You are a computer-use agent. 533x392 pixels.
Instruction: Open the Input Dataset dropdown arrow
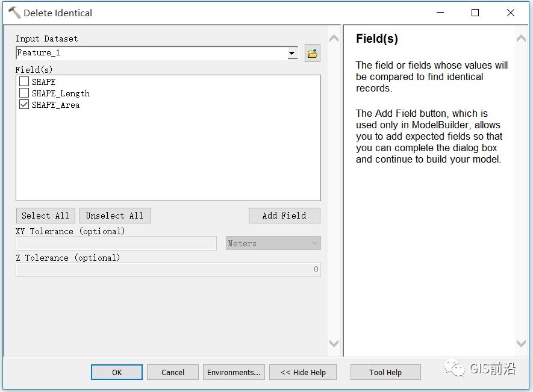pos(291,53)
